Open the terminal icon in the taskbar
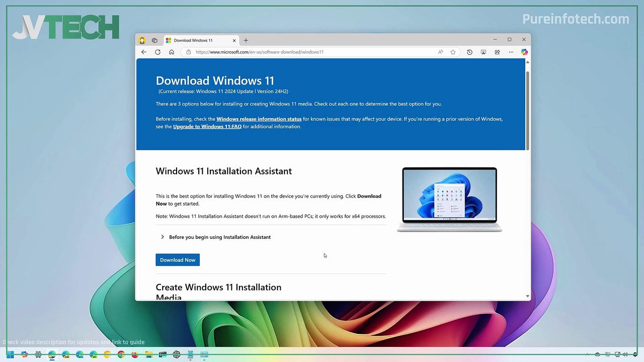 (x=163, y=354)
